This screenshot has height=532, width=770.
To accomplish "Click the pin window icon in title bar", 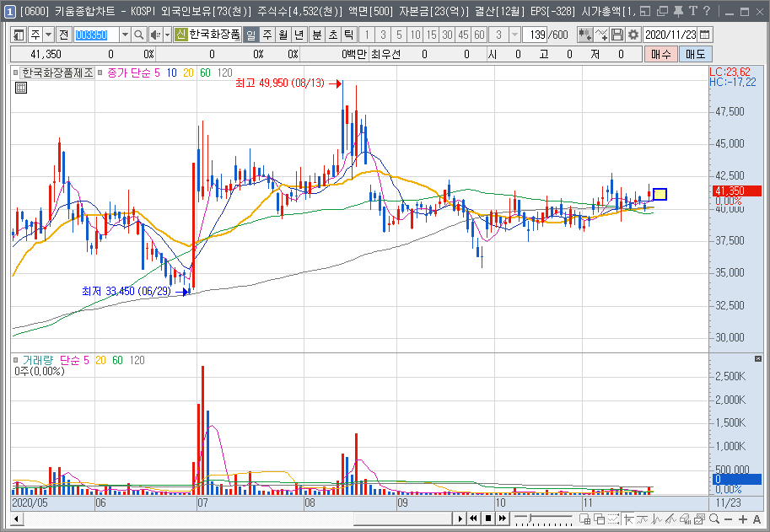I will click(x=678, y=11).
